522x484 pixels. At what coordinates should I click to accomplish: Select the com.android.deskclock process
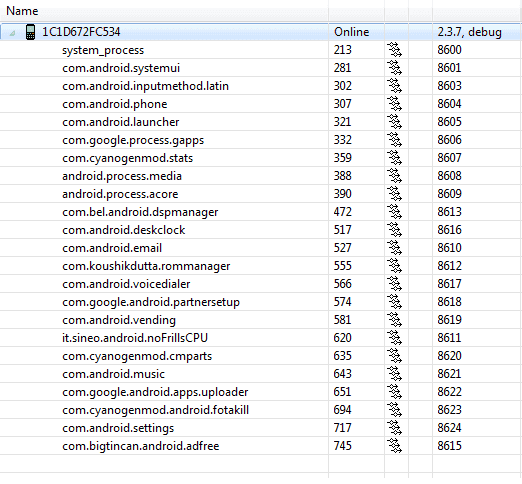124,230
